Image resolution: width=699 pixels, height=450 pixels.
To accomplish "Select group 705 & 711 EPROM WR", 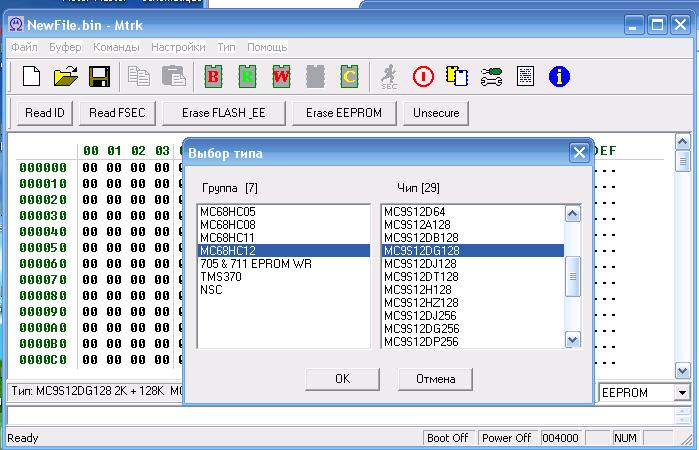I will point(284,264).
